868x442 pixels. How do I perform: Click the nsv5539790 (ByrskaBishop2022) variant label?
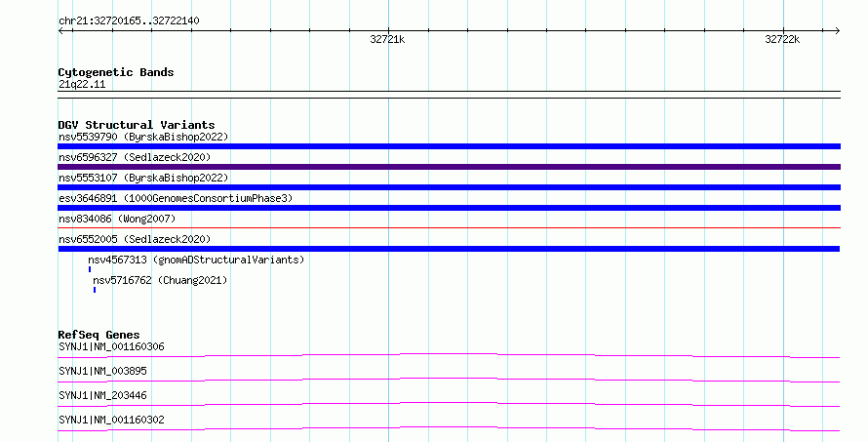[143, 137]
